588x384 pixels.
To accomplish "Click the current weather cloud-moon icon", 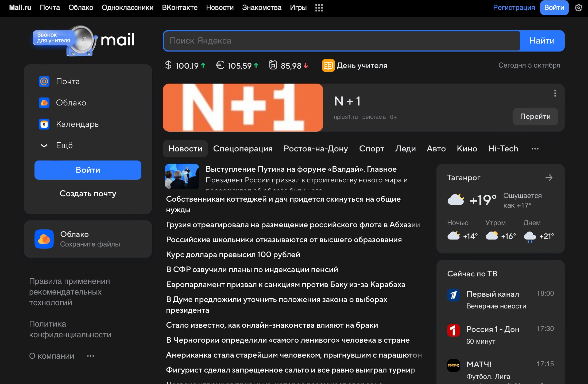I will (x=456, y=199).
